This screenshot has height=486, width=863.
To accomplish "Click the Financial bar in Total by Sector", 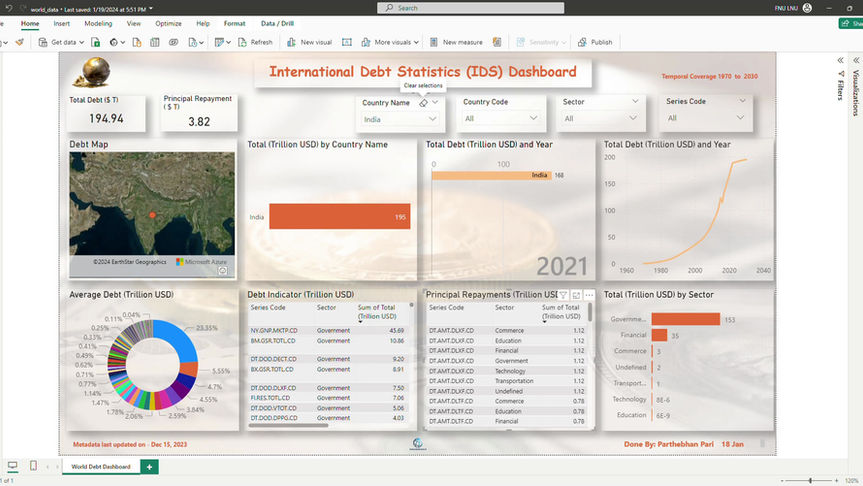I will 659,335.
